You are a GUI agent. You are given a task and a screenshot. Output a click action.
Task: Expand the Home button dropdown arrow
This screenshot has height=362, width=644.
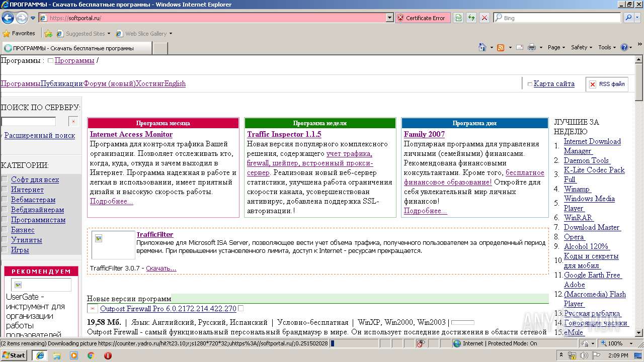(x=491, y=47)
